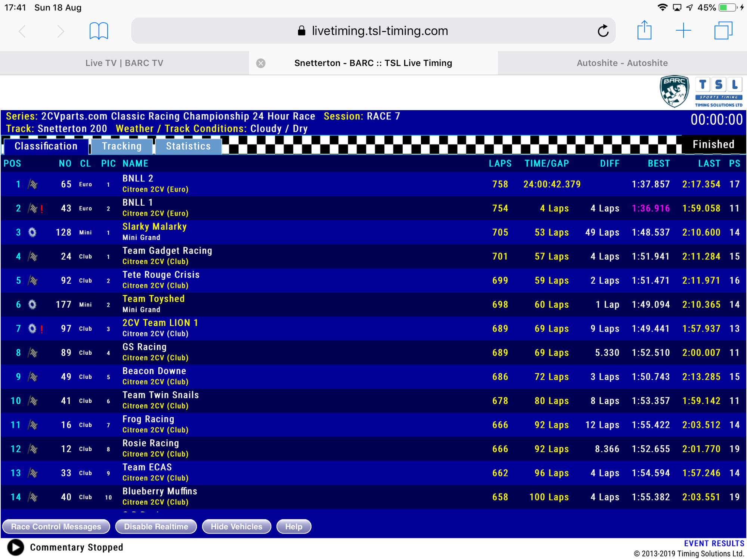
Task: Open the Statistics tab
Action: tap(188, 146)
